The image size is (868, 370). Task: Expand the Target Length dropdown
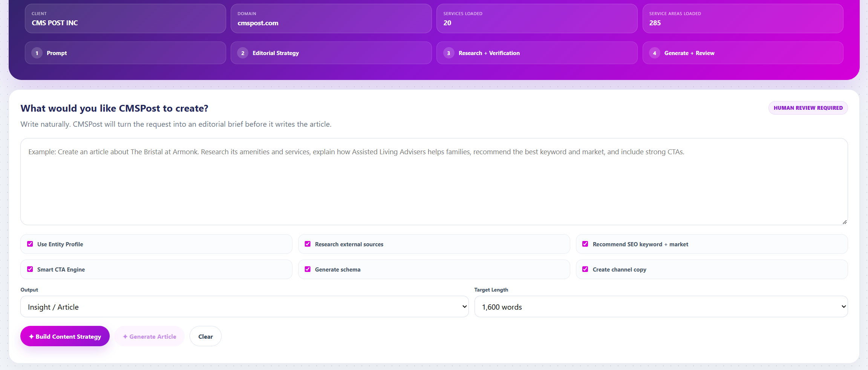[x=661, y=307]
